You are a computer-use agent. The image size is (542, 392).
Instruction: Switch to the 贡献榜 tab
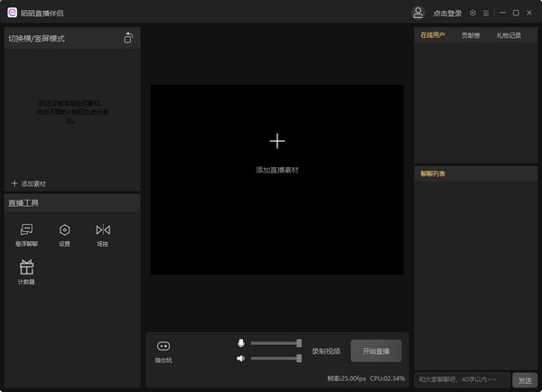point(471,35)
